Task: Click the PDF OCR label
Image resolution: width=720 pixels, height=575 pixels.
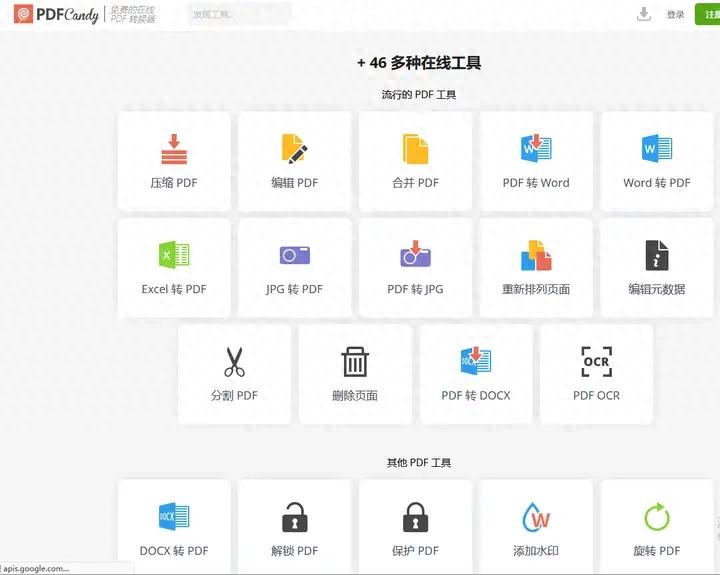Action: pos(596,395)
